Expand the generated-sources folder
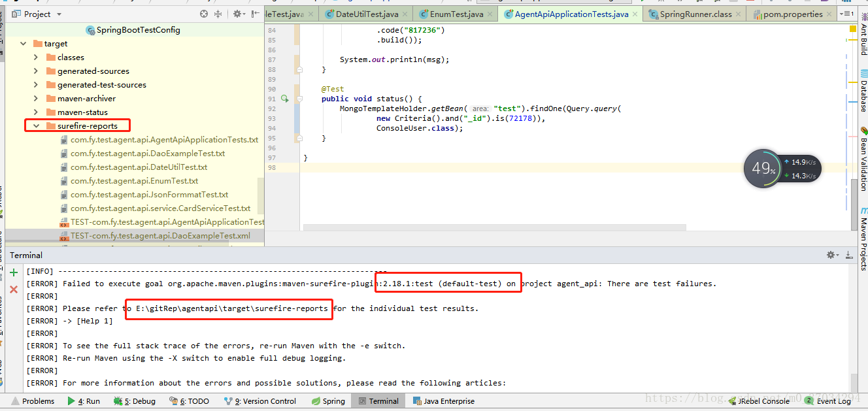The width and height of the screenshot is (868, 411). (37, 71)
